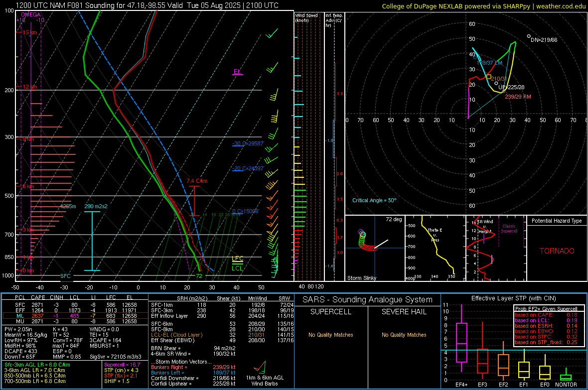Click the '72 deg' slinky angle value

(394, 219)
